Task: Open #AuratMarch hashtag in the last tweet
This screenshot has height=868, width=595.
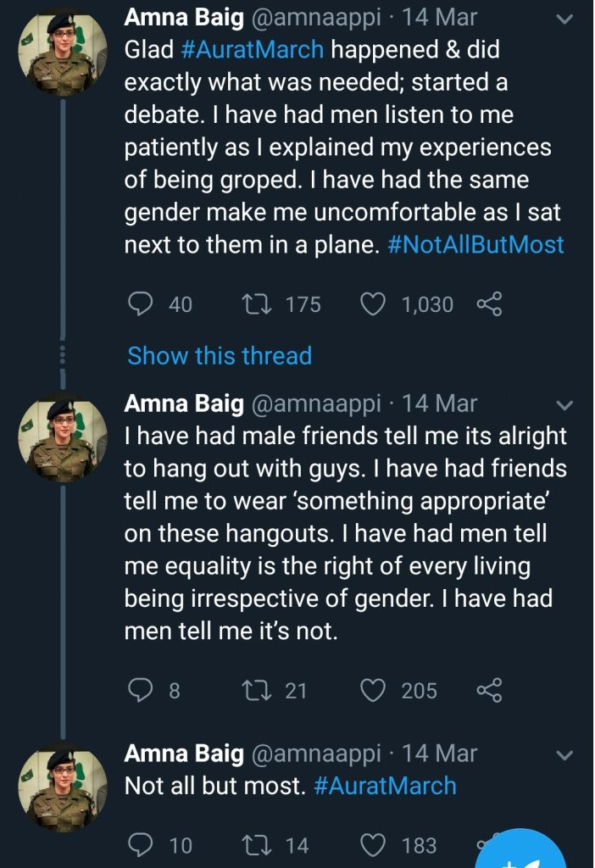Action: tap(385, 786)
